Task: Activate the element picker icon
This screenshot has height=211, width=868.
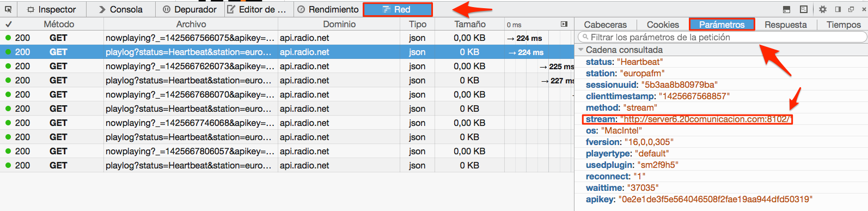Action: pyautogui.click(x=8, y=9)
